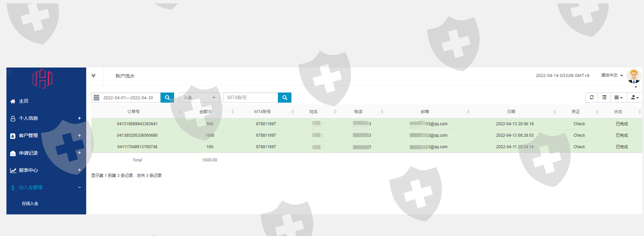Sort table by 凭证 column
This screenshot has height=236, width=644.
tap(579, 111)
